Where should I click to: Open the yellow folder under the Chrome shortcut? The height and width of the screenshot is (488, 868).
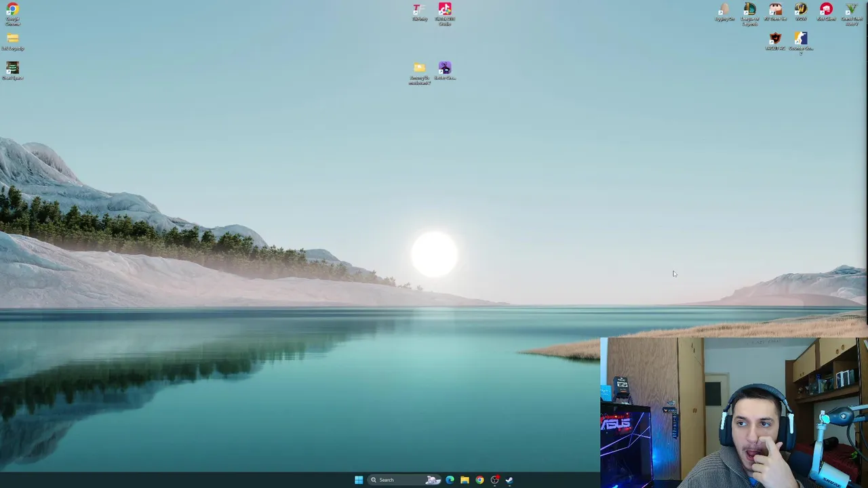12,42
